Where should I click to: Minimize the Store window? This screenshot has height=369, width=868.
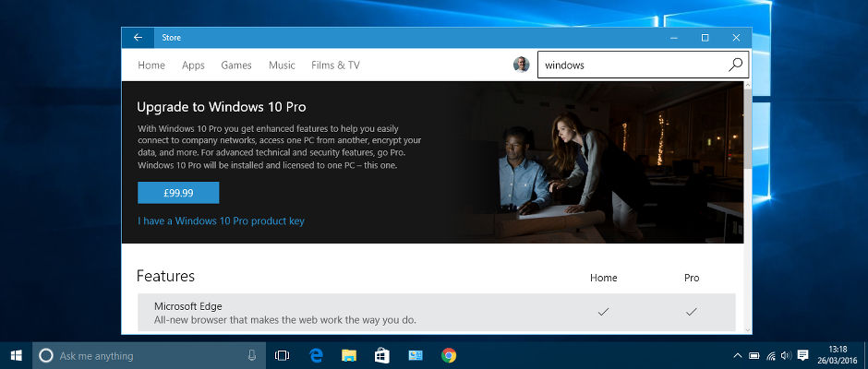coord(674,38)
